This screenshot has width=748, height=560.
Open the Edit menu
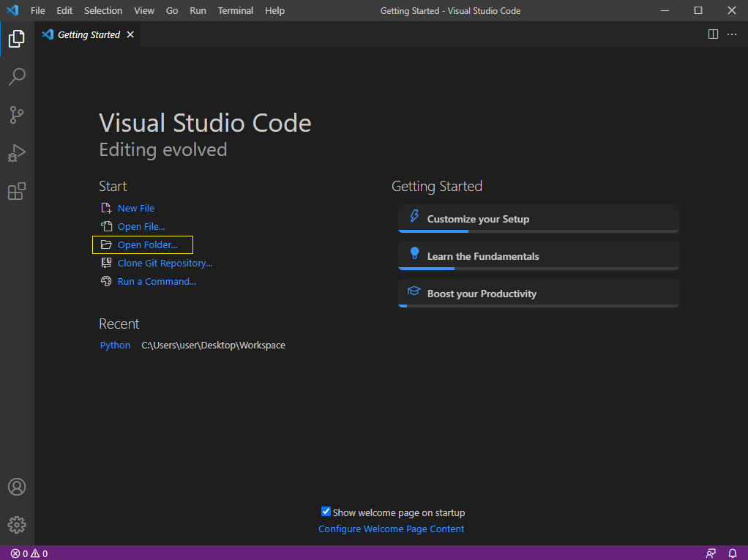(64, 10)
